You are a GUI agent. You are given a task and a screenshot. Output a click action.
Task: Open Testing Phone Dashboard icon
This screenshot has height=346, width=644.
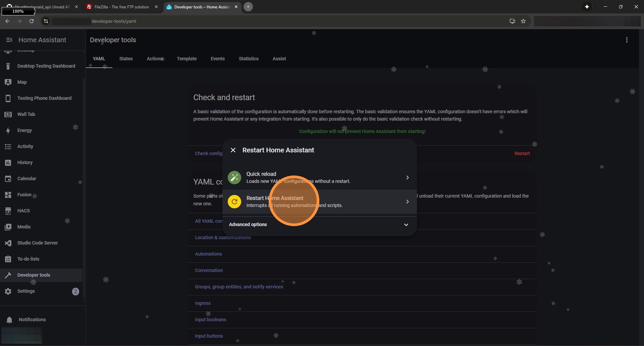click(x=8, y=98)
